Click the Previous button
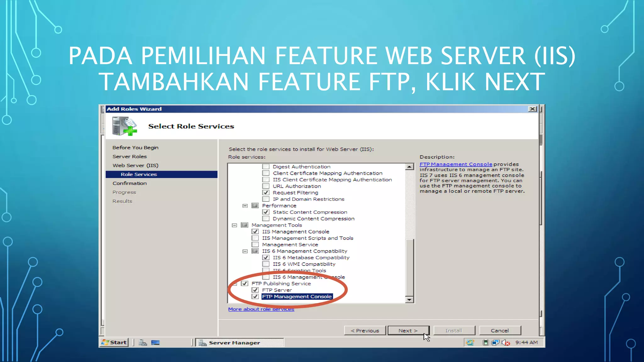Viewport: 644px width, 362px height. (x=365, y=331)
